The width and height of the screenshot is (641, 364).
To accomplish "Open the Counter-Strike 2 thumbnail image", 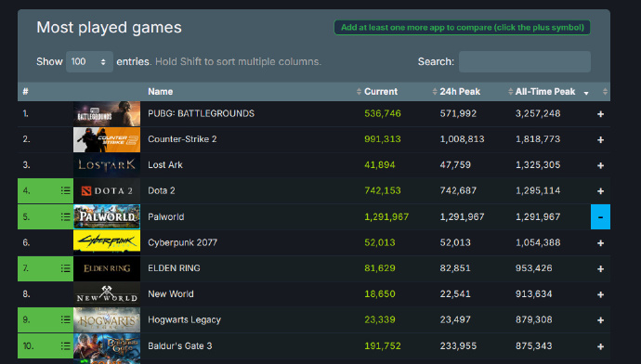I will 107,139.
